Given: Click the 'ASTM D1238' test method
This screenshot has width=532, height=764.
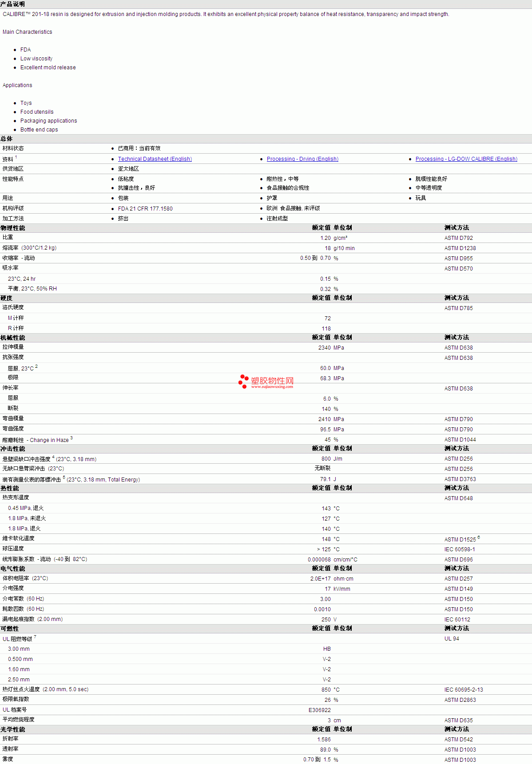Looking at the screenshot, I should pos(460,248).
